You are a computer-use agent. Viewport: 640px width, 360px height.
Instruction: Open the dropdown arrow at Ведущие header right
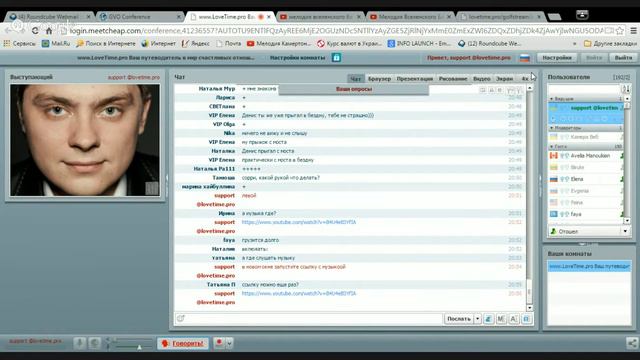[x=627, y=99]
